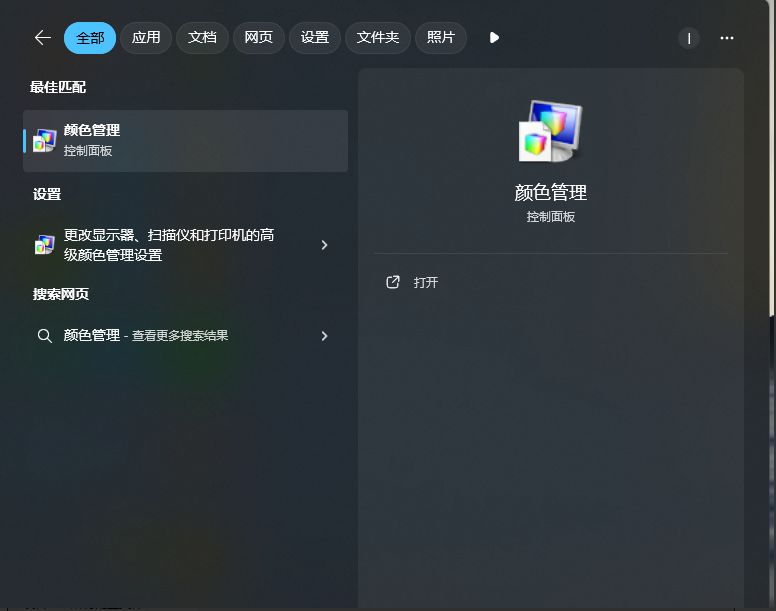Switch to the 设置 filter tab

(315, 38)
